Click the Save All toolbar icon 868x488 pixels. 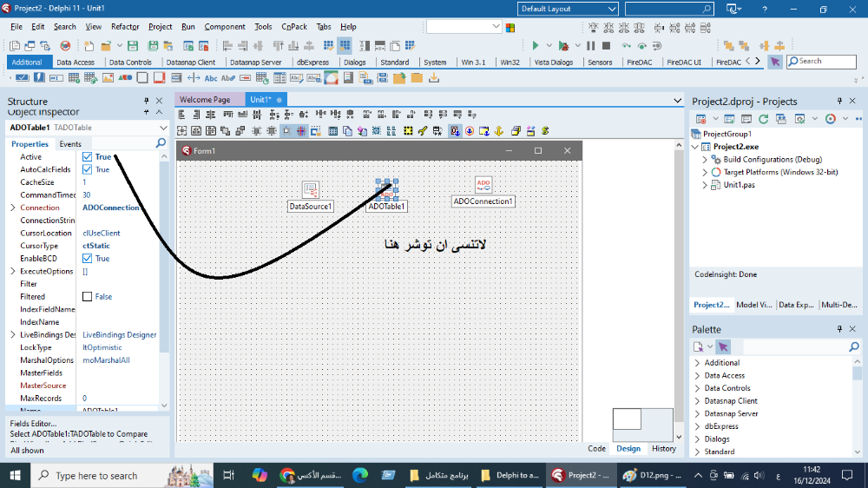click(153, 45)
